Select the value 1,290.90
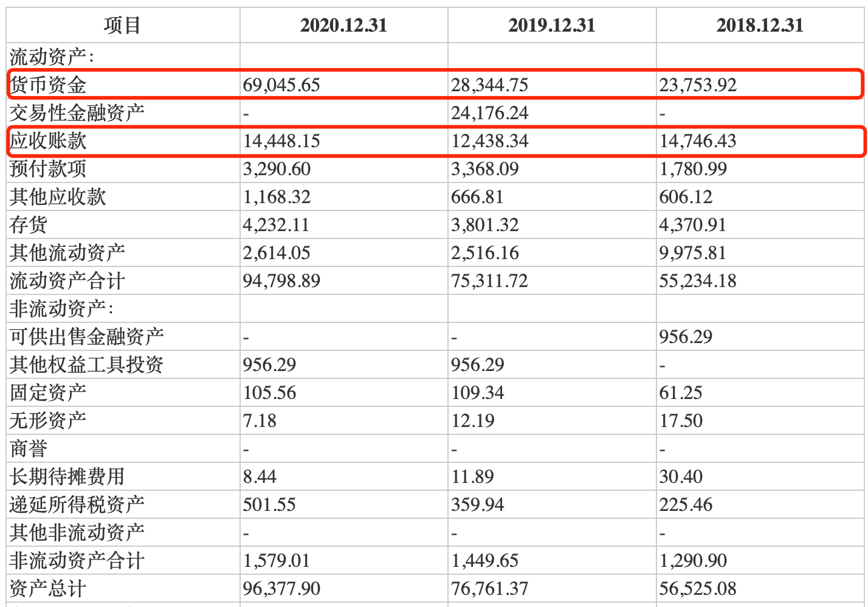Screen dimensions: 868x607 click(693, 560)
